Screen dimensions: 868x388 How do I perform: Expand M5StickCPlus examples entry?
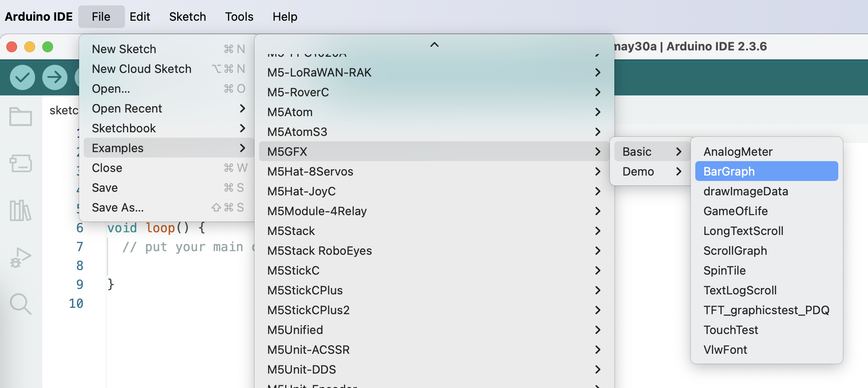coord(434,290)
